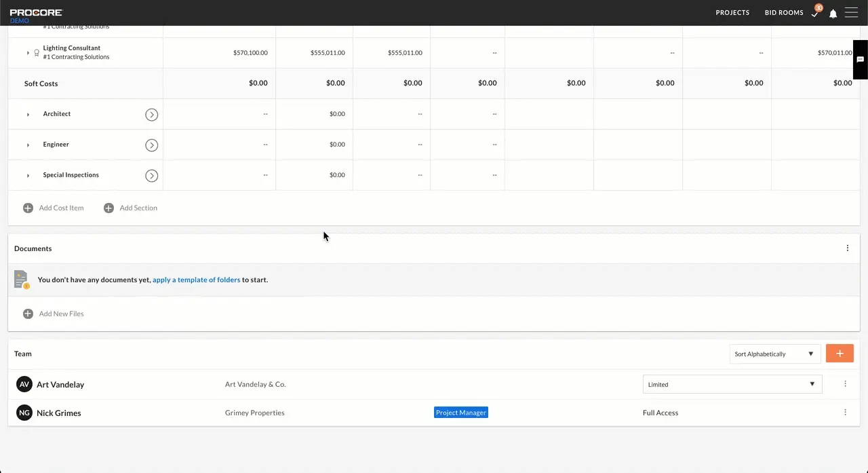The height and width of the screenshot is (473, 868).
Task: Click the Lighting Consultant label
Action: click(x=71, y=48)
